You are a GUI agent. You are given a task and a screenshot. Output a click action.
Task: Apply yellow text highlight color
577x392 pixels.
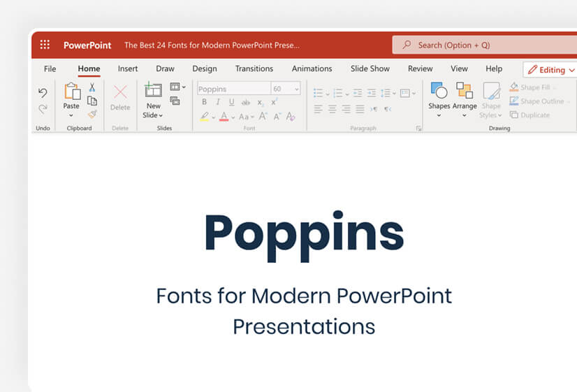204,117
